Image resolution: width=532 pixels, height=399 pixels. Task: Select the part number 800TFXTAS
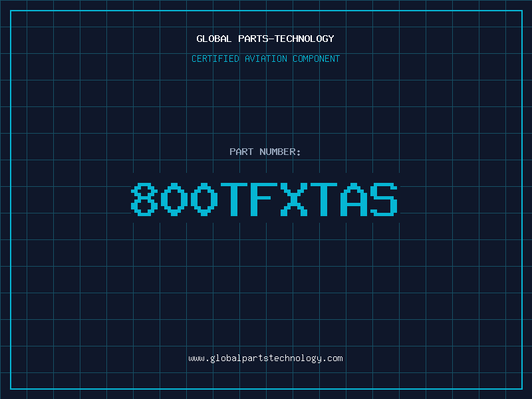coord(264,199)
